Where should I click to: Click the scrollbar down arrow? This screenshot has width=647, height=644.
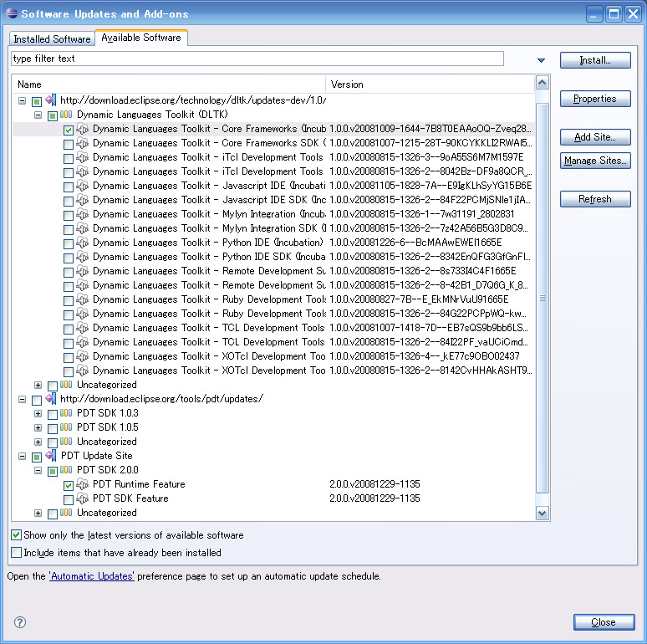click(x=543, y=514)
